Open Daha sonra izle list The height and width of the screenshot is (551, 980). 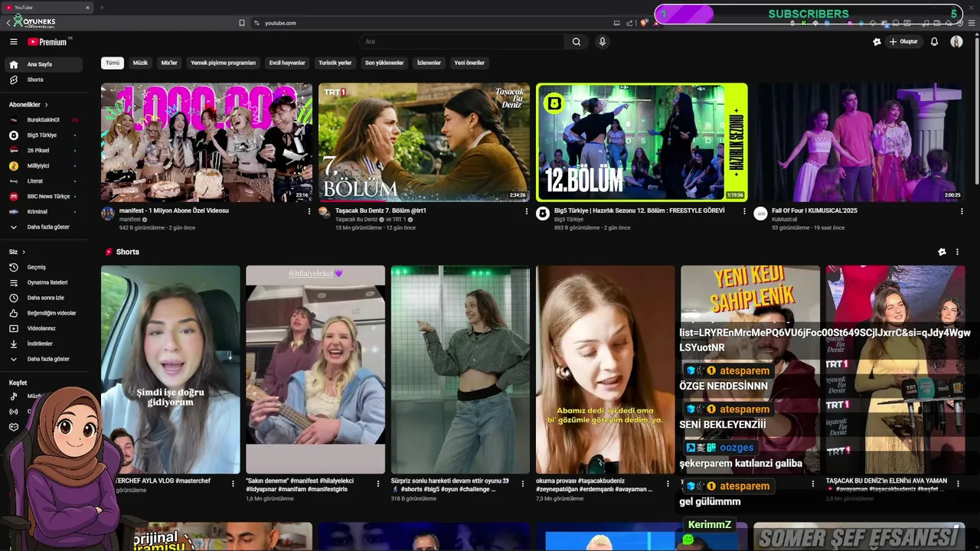tap(43, 298)
